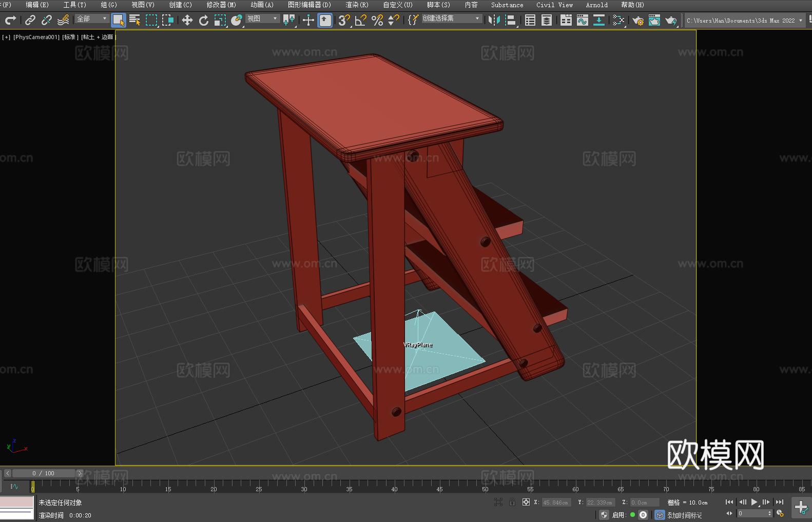Open the Substance menu
812x522 pixels.
pyautogui.click(x=507, y=5)
